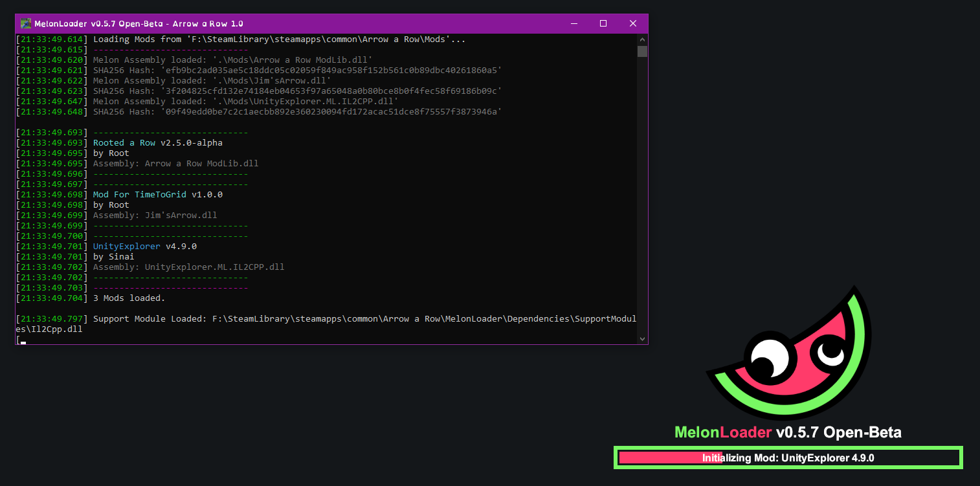Image resolution: width=980 pixels, height=486 pixels.
Task: Click the blinking console cursor line
Action: [21, 340]
